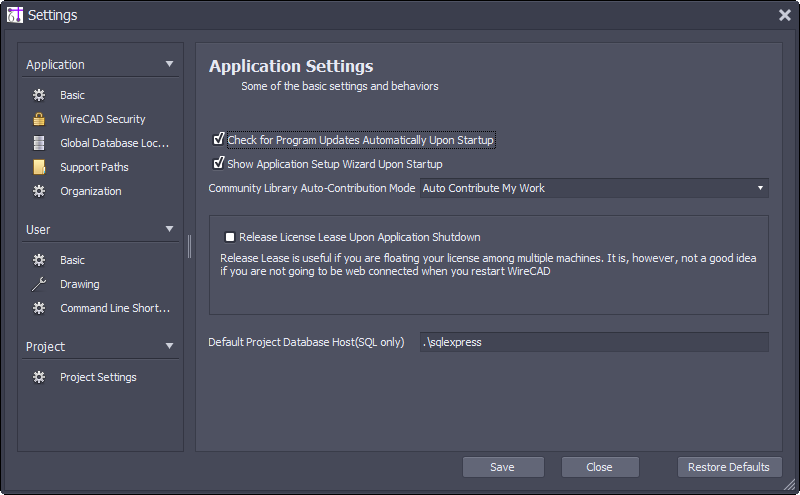Click Default Project Database Host label

click(306, 342)
